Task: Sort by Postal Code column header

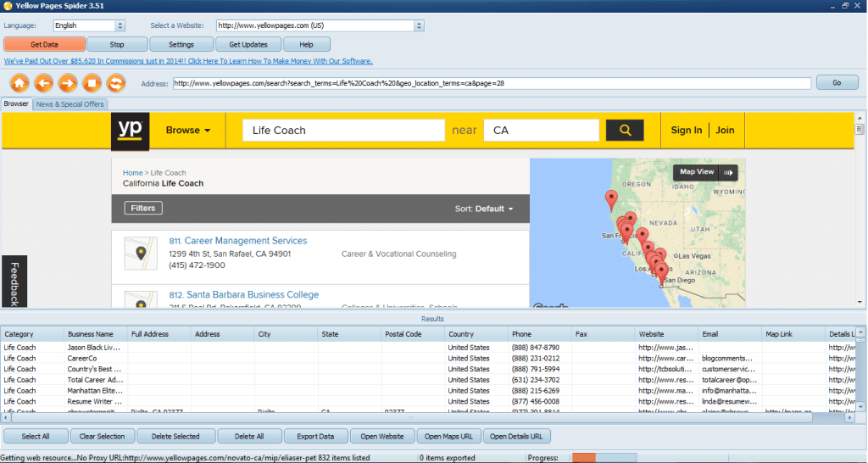Action: 413,334
